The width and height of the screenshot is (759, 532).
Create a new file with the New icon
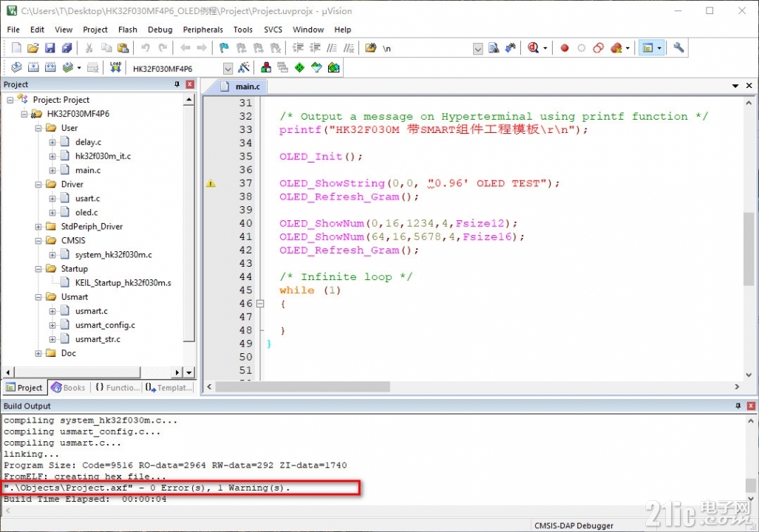tap(16, 48)
